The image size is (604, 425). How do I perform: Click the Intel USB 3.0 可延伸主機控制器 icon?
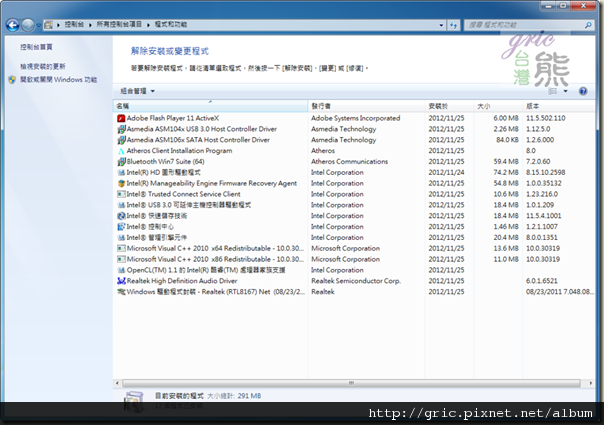(x=121, y=205)
